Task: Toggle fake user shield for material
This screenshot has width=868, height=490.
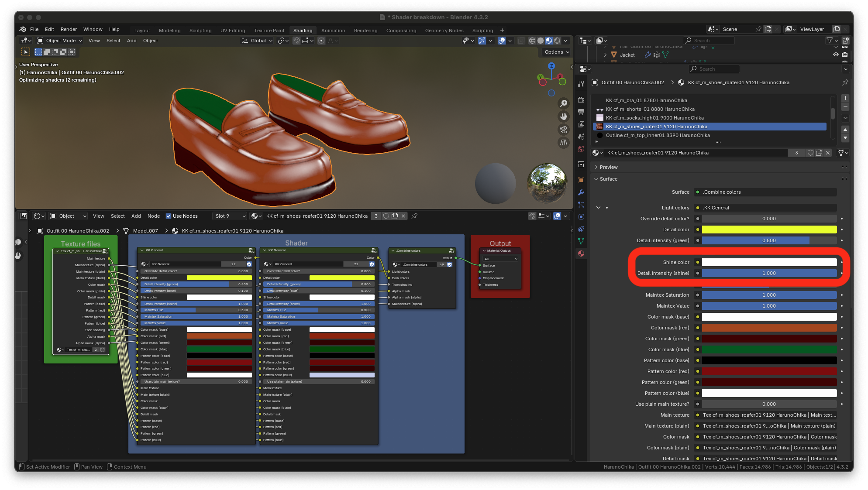Action: coord(810,153)
